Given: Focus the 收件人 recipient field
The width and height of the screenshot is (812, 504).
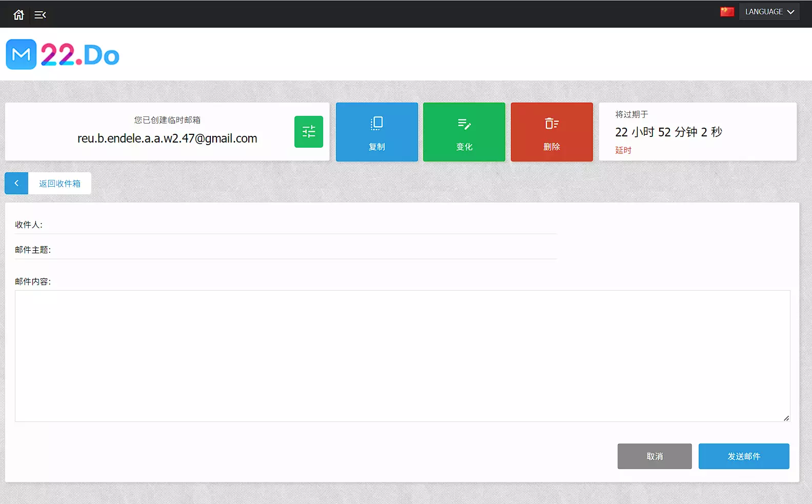Looking at the screenshot, I should click(300, 225).
